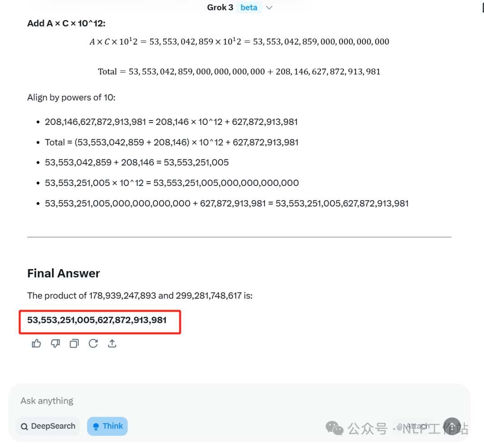Click the centered equation starting "Total ="
This screenshot has width=484, height=448.
[x=239, y=72]
